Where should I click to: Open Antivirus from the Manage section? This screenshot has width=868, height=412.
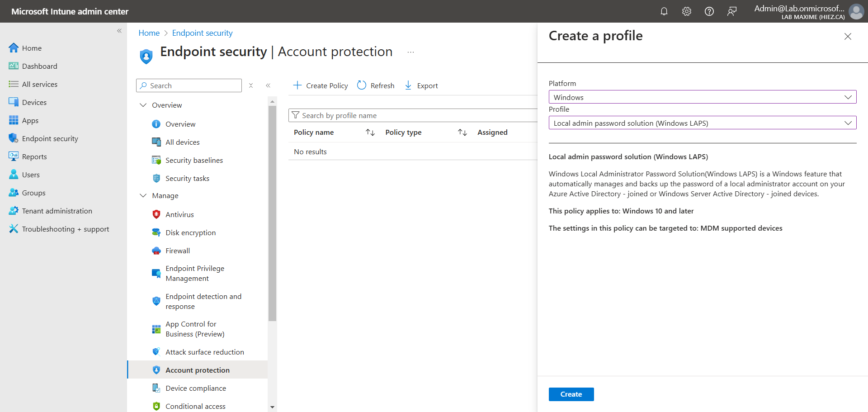(x=179, y=214)
